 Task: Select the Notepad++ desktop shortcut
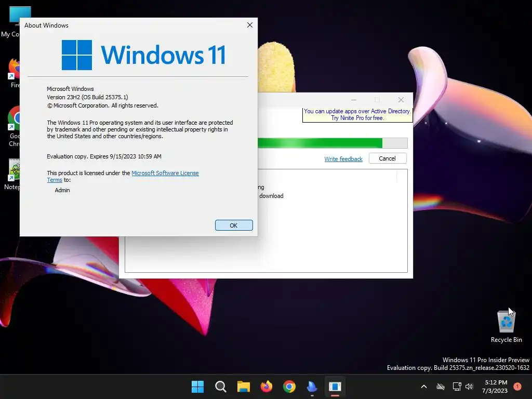pyautogui.click(x=14, y=175)
